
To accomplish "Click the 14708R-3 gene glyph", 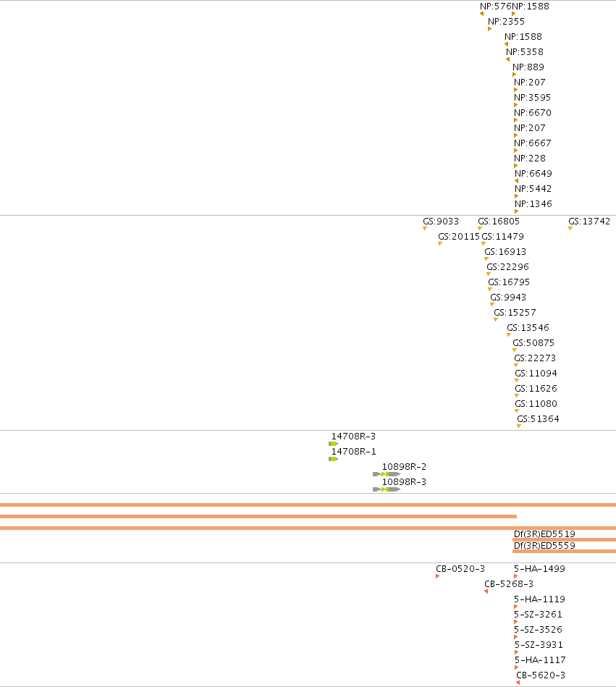I will point(334,444).
